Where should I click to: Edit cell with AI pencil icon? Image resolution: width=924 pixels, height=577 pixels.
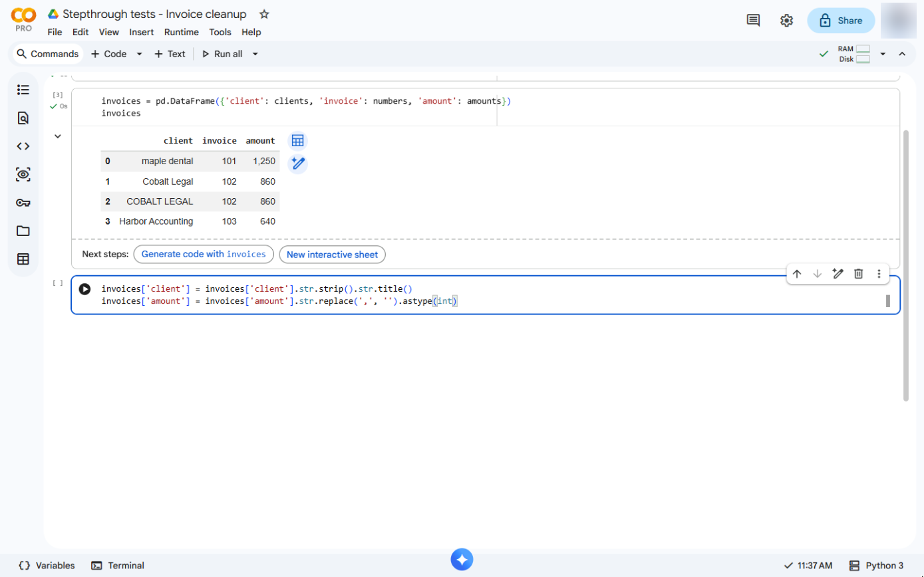838,274
